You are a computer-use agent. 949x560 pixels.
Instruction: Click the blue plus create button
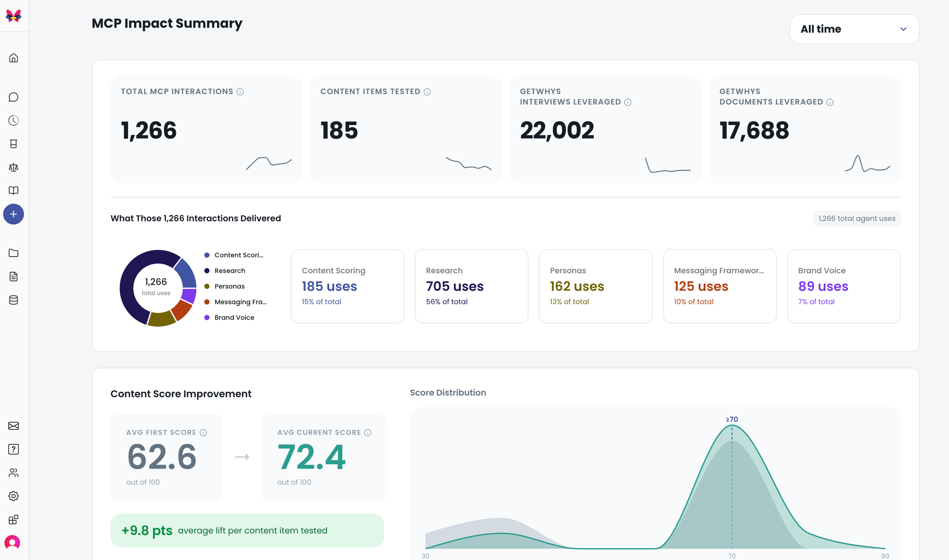(14, 214)
